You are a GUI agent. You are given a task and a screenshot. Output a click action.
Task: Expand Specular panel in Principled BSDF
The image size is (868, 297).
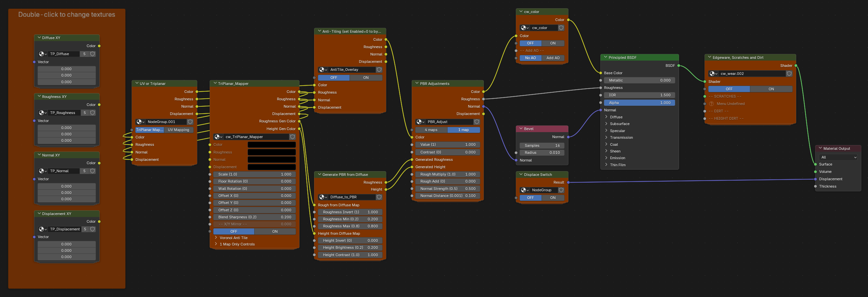click(606, 131)
